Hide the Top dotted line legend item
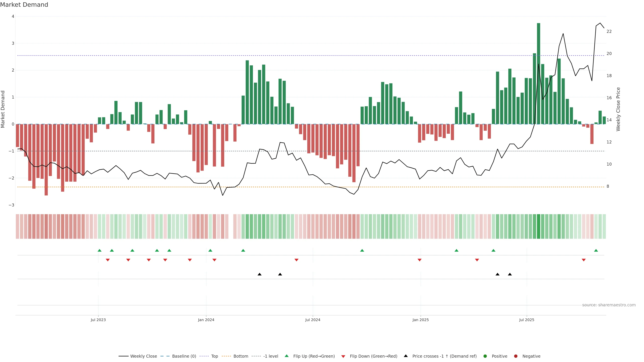 [214, 356]
